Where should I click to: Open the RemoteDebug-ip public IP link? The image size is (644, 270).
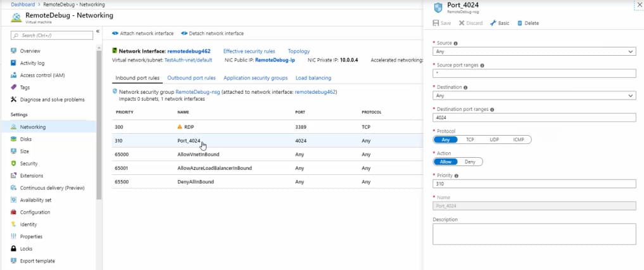coord(275,60)
